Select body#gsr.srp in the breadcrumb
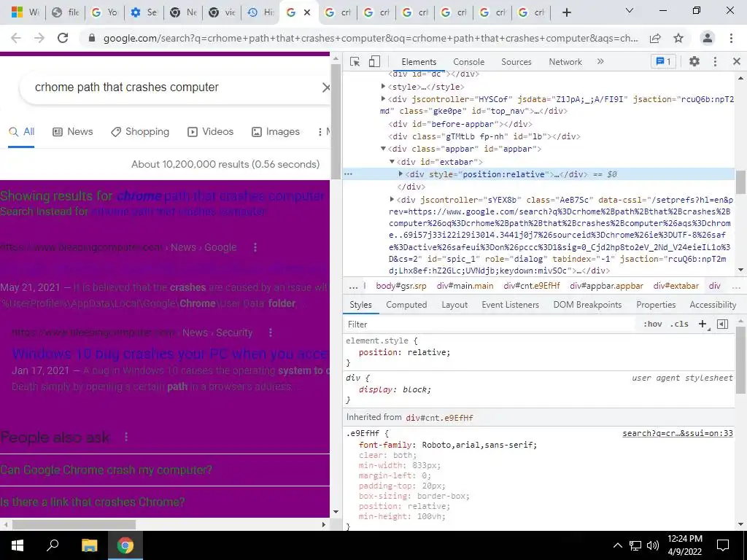The image size is (747, 560). click(401, 286)
